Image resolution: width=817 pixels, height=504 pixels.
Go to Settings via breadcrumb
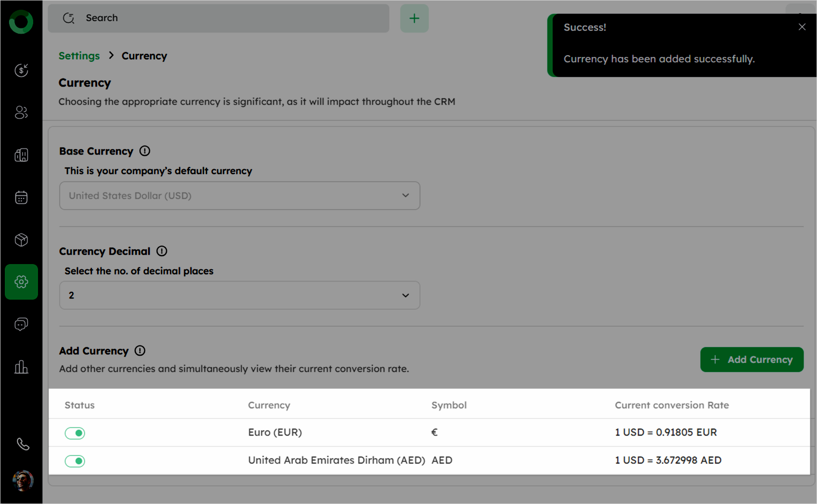click(x=79, y=56)
